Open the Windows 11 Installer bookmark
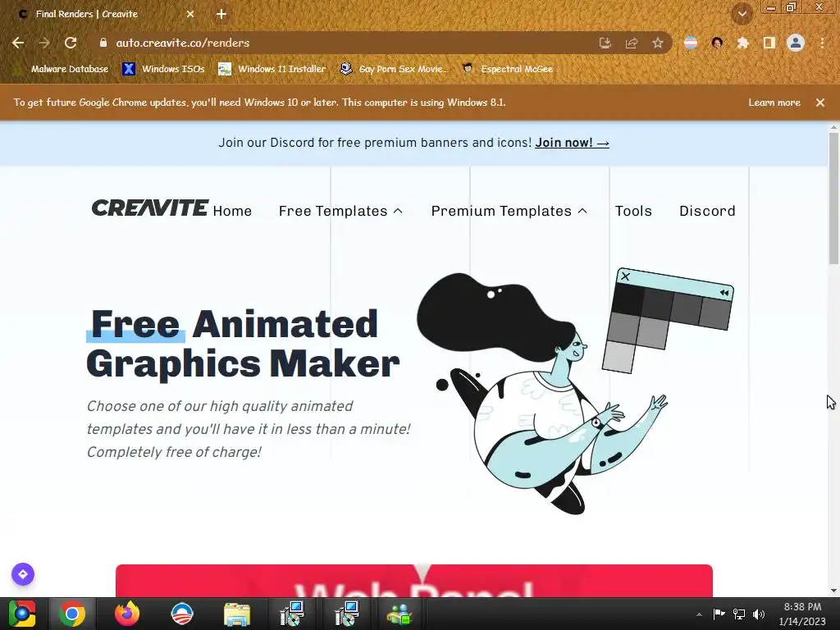 272,69
